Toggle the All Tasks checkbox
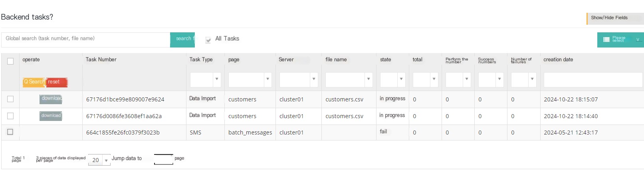The height and width of the screenshot is (184, 644). pyautogui.click(x=208, y=40)
